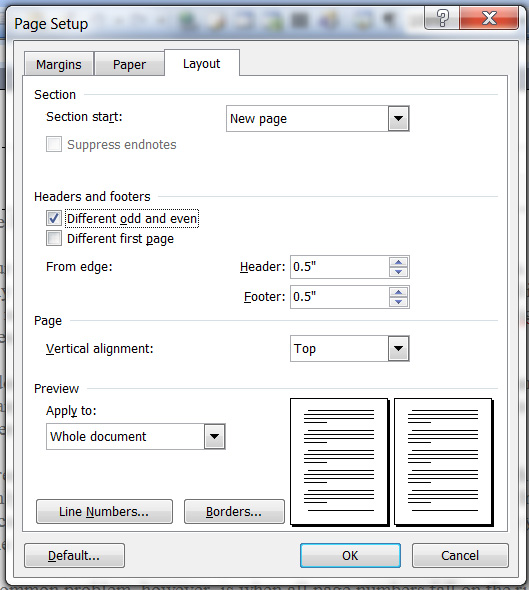
Task: Decrease the Header from-edge value
Action: 399,272
